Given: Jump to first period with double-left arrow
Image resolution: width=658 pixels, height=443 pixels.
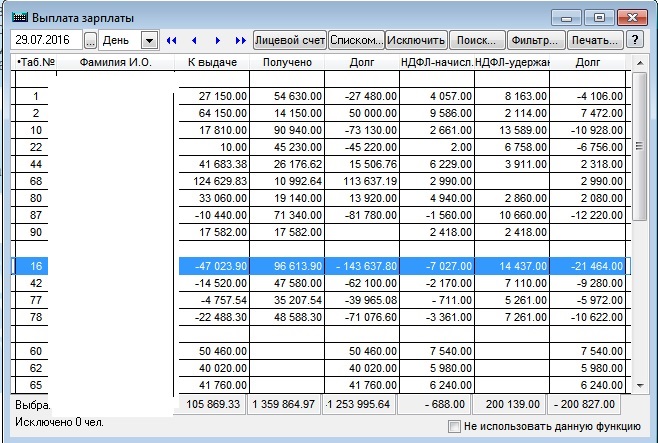Looking at the screenshot, I should pos(171,41).
